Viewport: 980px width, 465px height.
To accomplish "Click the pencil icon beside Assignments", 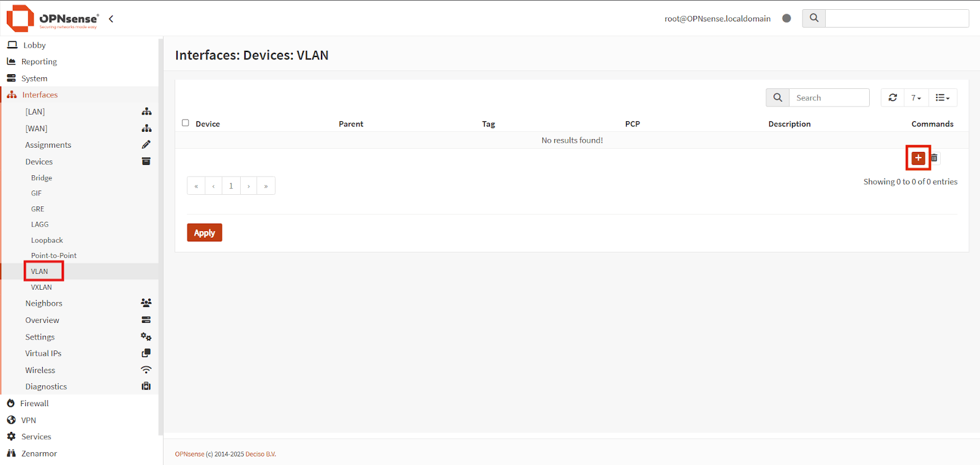I will click(x=146, y=145).
